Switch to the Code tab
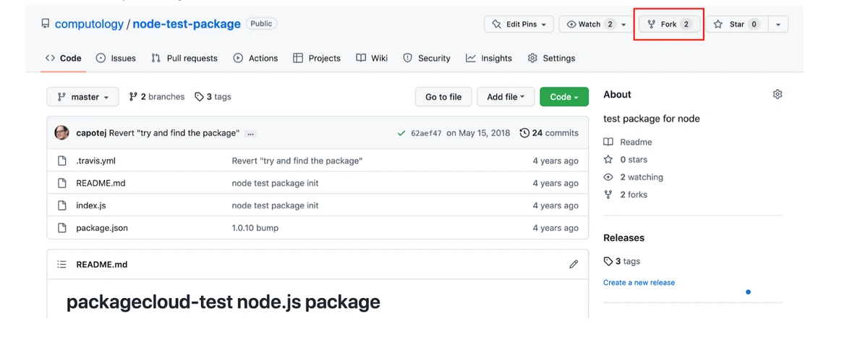Viewport: 868px width, 340px height. pos(63,58)
